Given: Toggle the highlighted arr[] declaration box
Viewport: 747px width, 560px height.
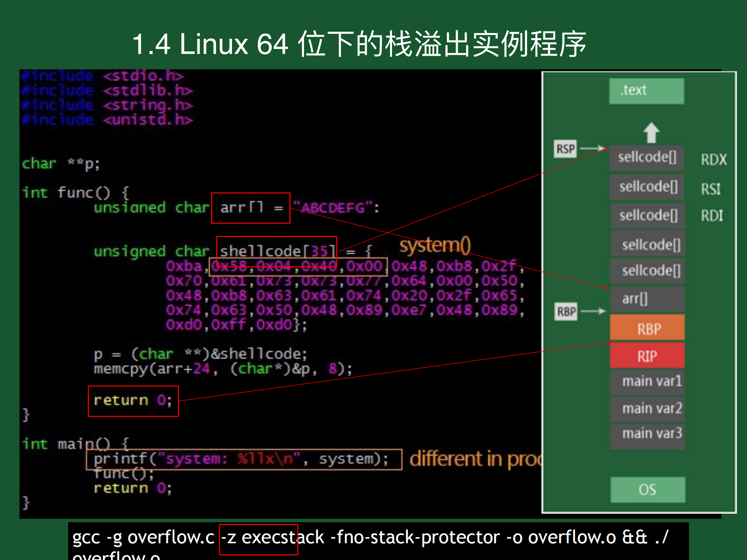Looking at the screenshot, I should coord(250,209).
